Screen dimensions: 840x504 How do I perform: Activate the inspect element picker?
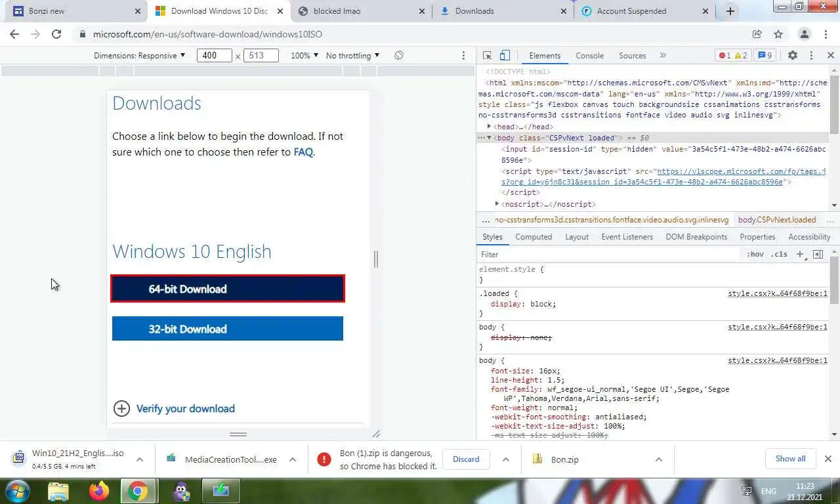487,56
